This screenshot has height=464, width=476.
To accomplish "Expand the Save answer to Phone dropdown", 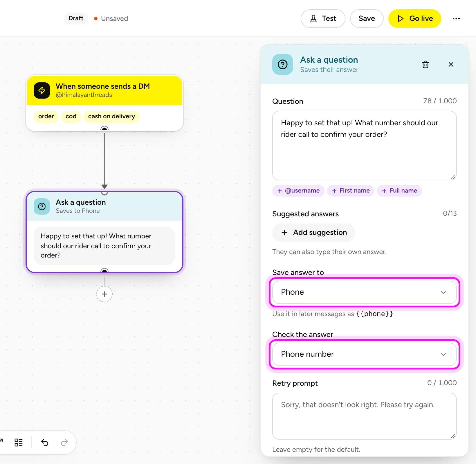I will [x=365, y=292].
